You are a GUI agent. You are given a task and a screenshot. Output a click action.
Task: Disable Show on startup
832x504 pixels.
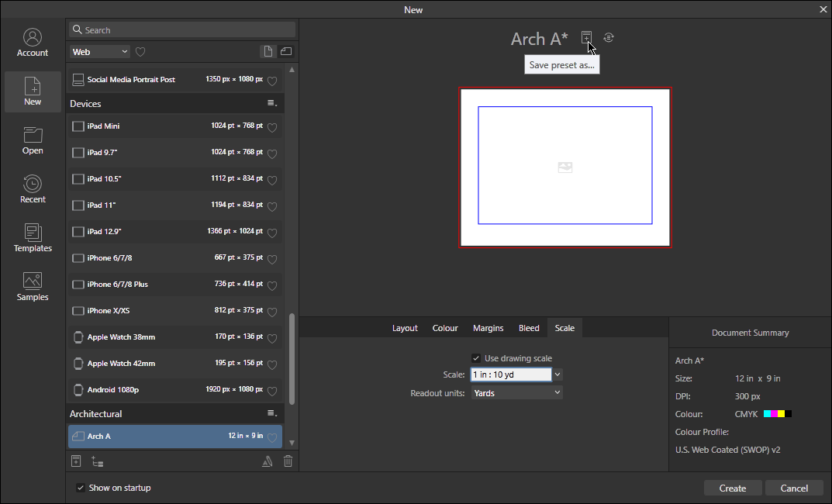pyautogui.click(x=80, y=488)
